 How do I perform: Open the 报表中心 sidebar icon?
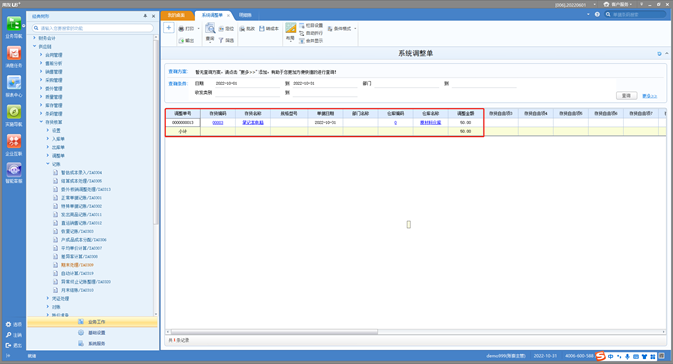tap(14, 86)
